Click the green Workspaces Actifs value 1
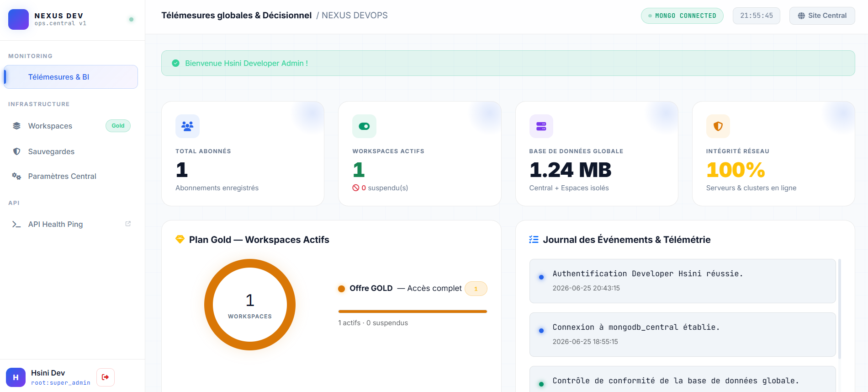The height and width of the screenshot is (392, 868). coord(359,170)
